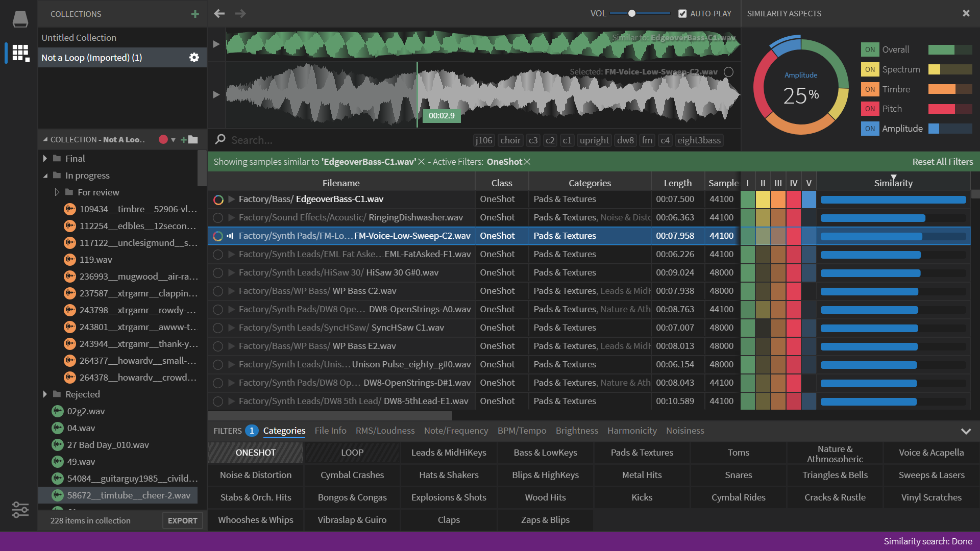This screenshot has height=551, width=980.
Task: Open the Brightness filter tab
Action: tap(577, 431)
